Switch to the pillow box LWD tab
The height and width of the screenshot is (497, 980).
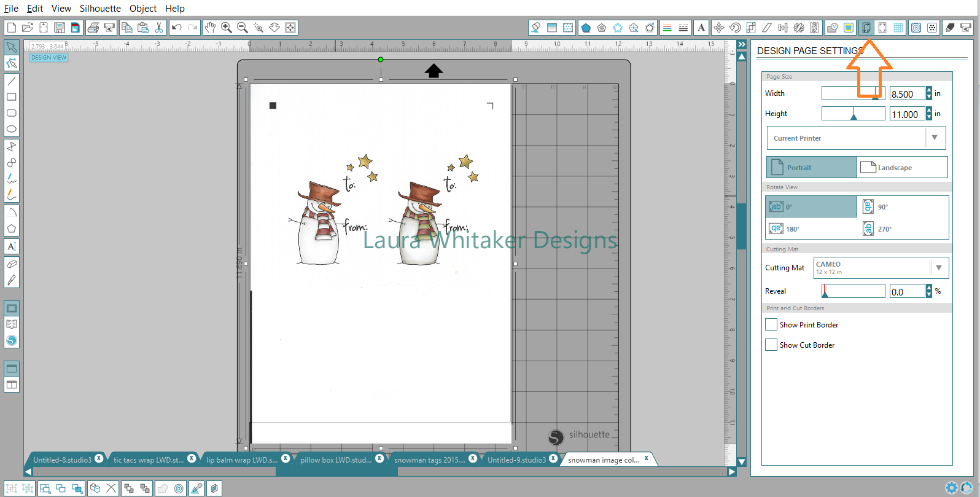click(x=336, y=460)
